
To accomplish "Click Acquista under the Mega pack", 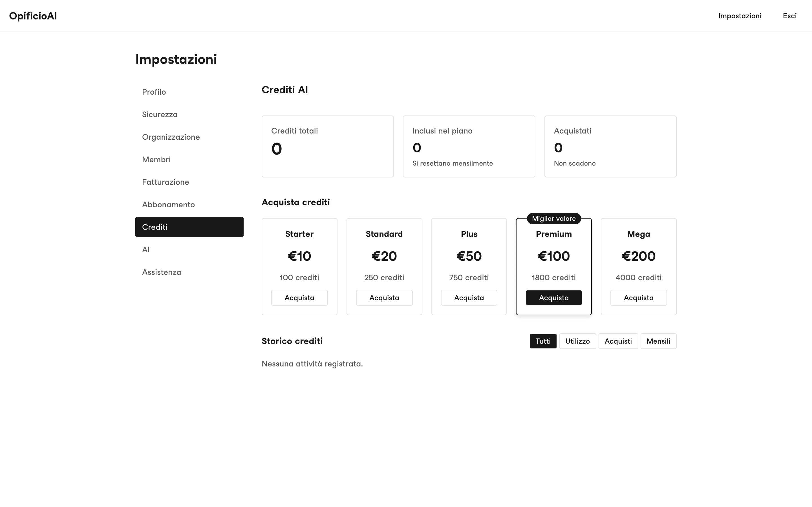I will pos(639,298).
